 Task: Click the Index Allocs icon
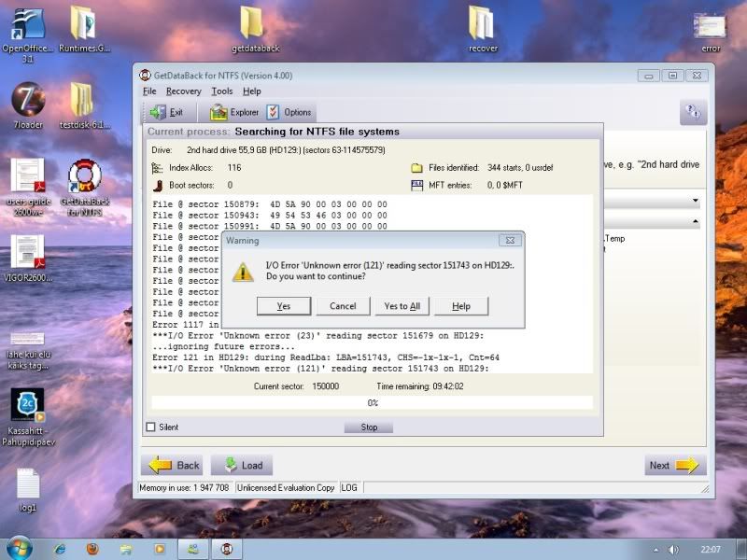click(157, 168)
